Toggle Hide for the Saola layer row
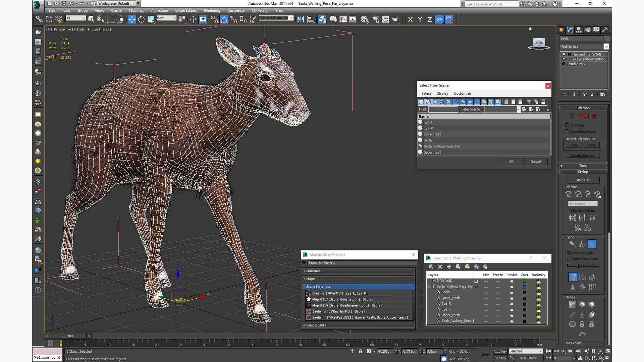The width and height of the screenshot is (644, 362). [486, 292]
